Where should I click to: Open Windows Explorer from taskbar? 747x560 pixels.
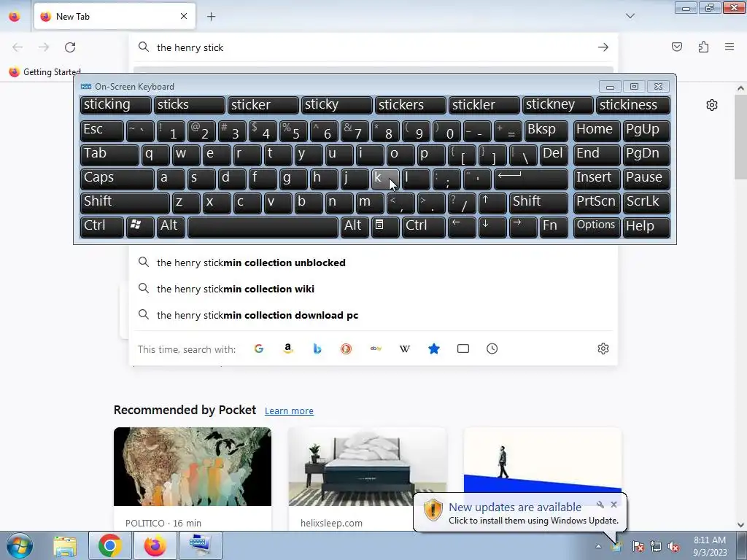pyautogui.click(x=65, y=545)
